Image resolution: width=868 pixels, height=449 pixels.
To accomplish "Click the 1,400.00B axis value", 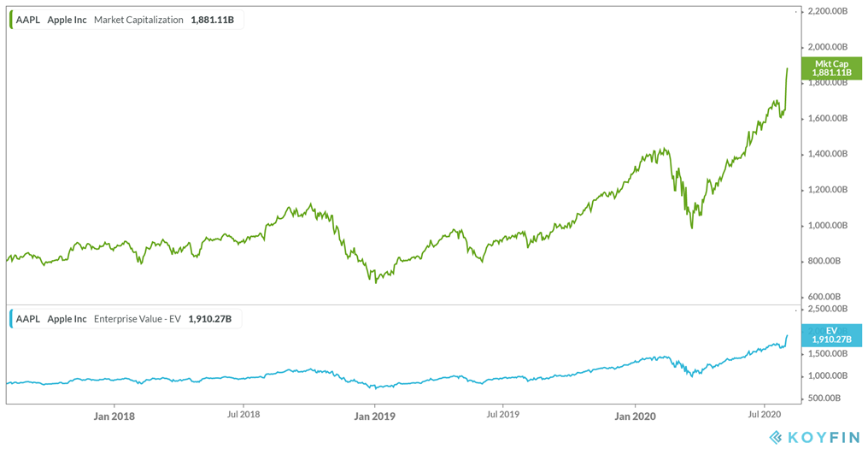I will (x=829, y=154).
